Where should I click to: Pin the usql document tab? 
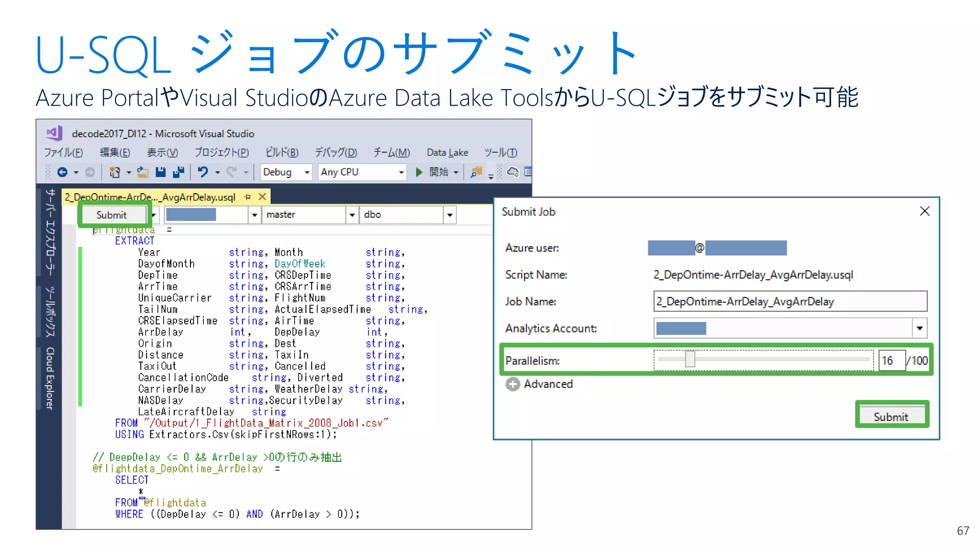(x=247, y=197)
